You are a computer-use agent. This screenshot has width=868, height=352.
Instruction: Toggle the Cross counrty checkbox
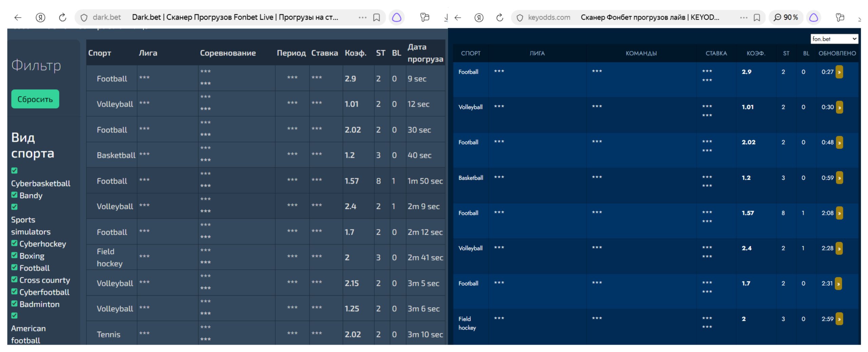pos(14,279)
